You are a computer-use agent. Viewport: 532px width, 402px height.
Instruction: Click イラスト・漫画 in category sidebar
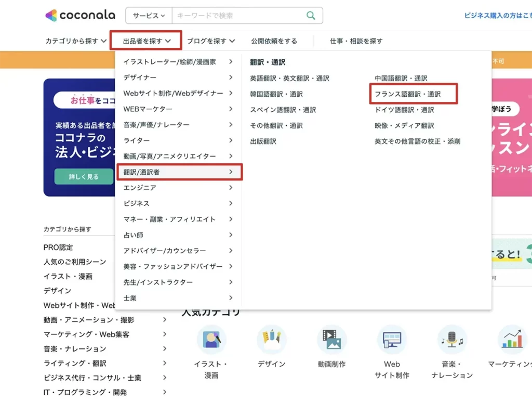coord(68,276)
